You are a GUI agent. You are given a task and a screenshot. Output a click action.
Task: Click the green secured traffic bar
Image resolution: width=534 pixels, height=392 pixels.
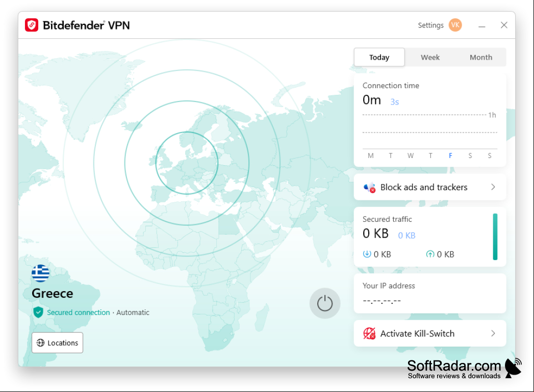495,237
